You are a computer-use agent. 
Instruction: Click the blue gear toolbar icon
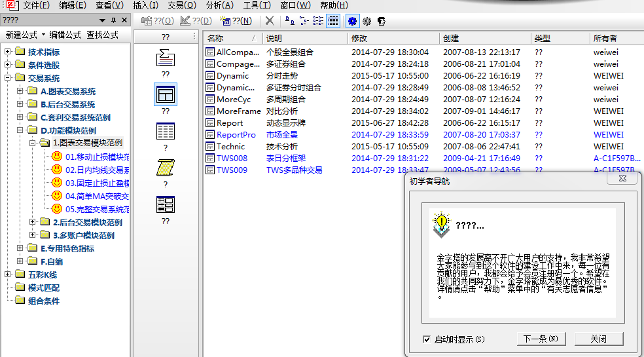tap(352, 21)
